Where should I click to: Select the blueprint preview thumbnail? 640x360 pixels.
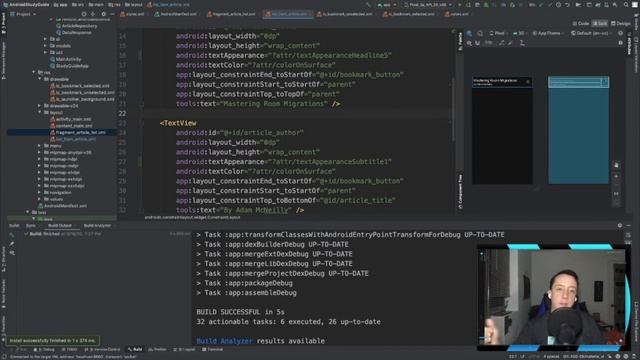[578, 130]
